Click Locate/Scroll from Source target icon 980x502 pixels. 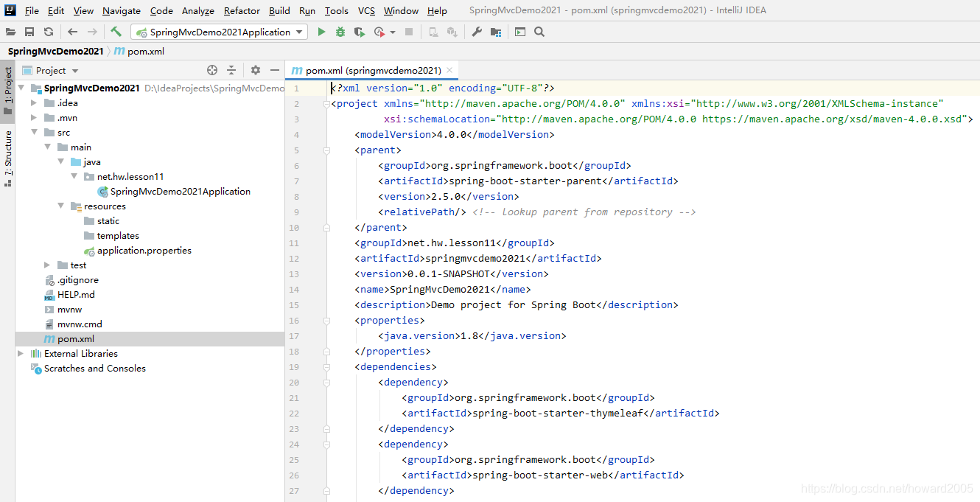(212, 70)
